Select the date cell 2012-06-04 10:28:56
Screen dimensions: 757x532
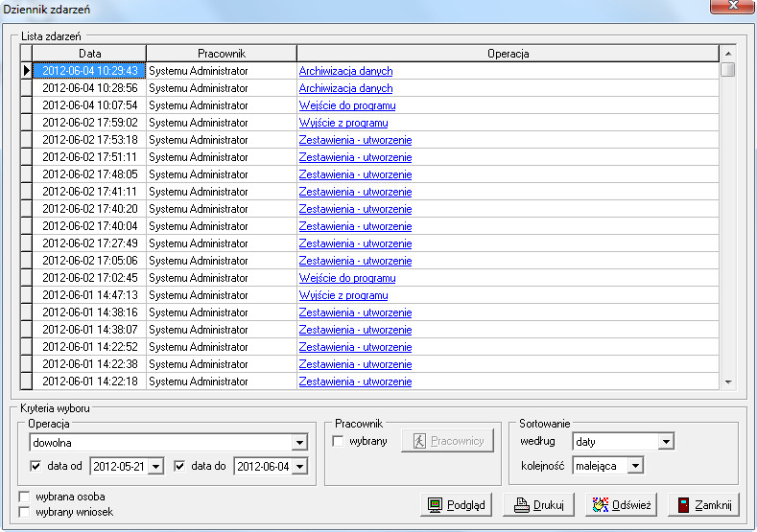(x=89, y=88)
